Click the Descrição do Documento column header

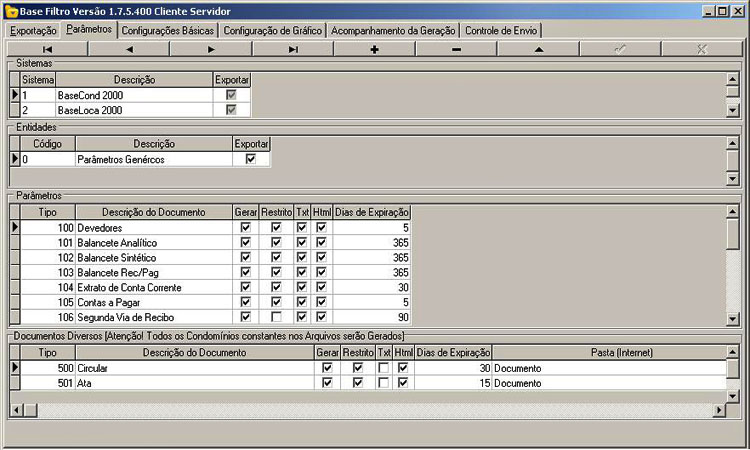[x=154, y=212]
